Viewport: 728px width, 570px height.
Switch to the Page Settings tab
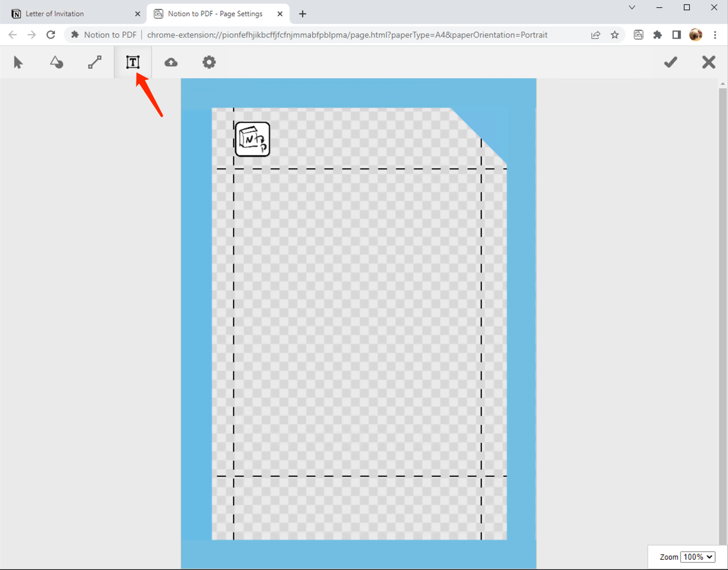[214, 13]
